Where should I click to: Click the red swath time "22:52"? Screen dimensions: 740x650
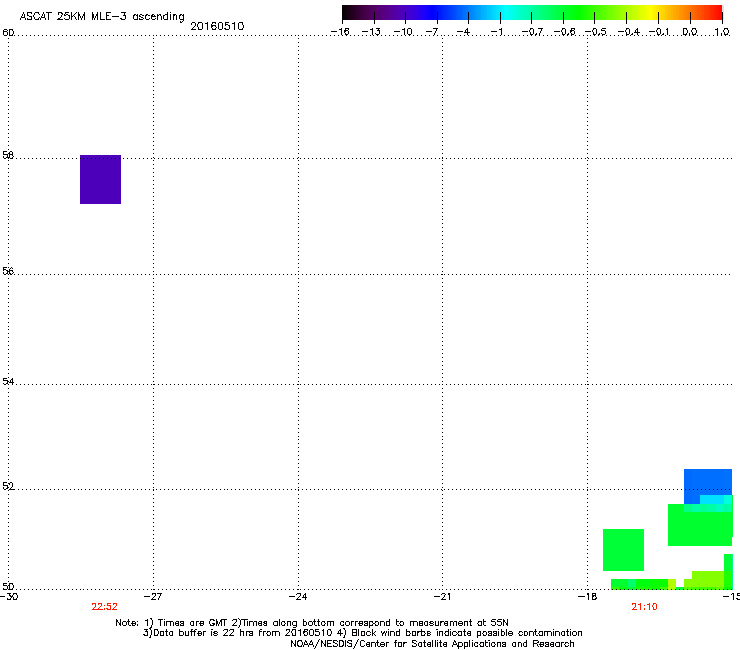[104, 607]
